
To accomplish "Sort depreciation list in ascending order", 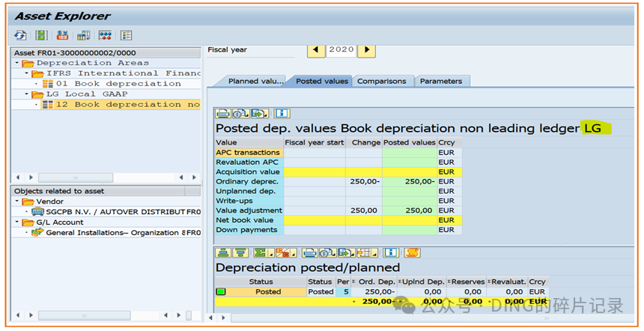I will click(x=223, y=252).
